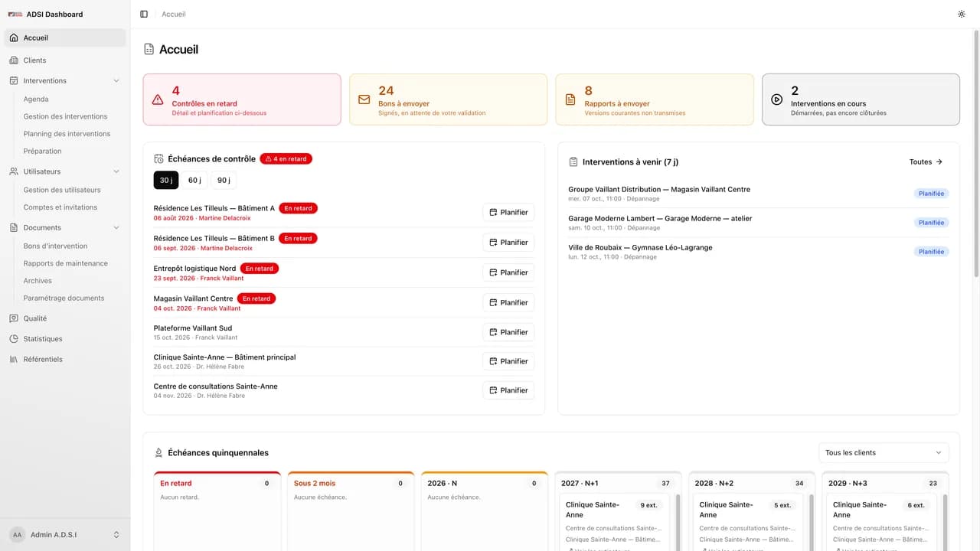The image size is (980, 551).
Task: Open Ville de Roubaix Gymnase Léo-Lagrange row
Action: 758,252
